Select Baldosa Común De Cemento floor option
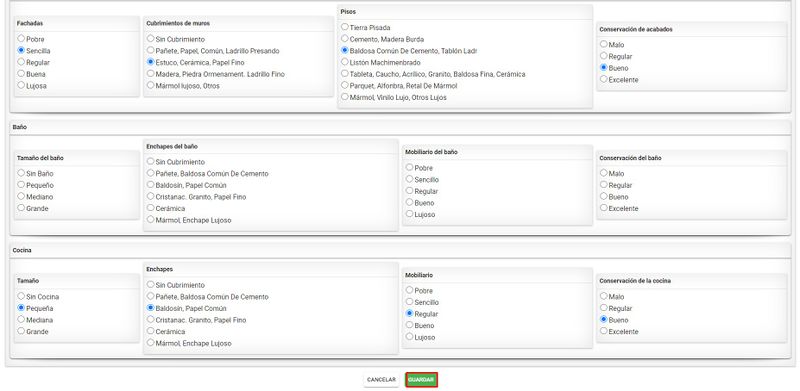 pos(345,51)
